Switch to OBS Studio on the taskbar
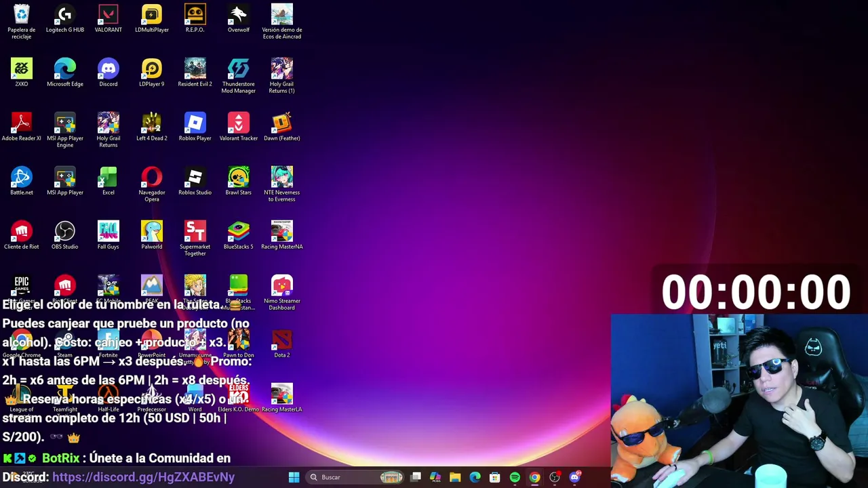Screen dimensions: 868x488 [555, 477]
